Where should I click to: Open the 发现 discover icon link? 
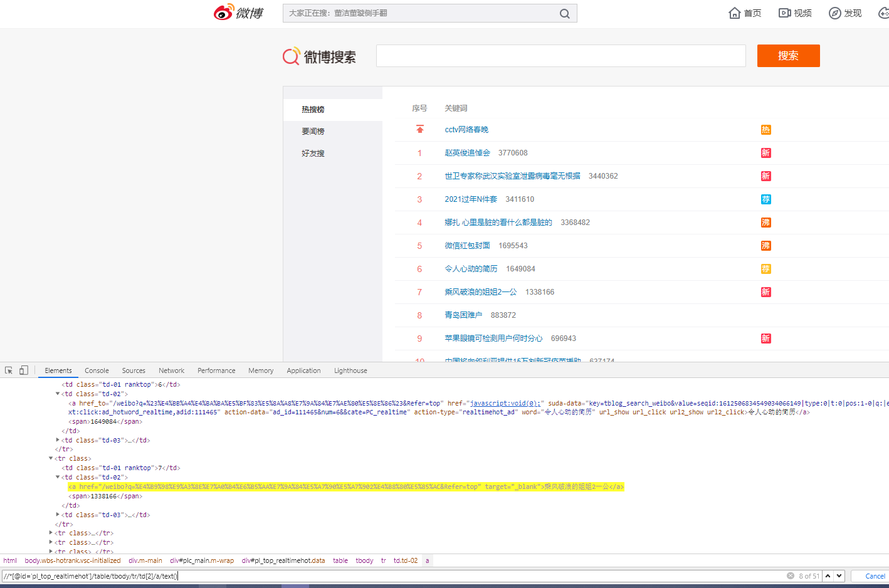[x=845, y=13]
